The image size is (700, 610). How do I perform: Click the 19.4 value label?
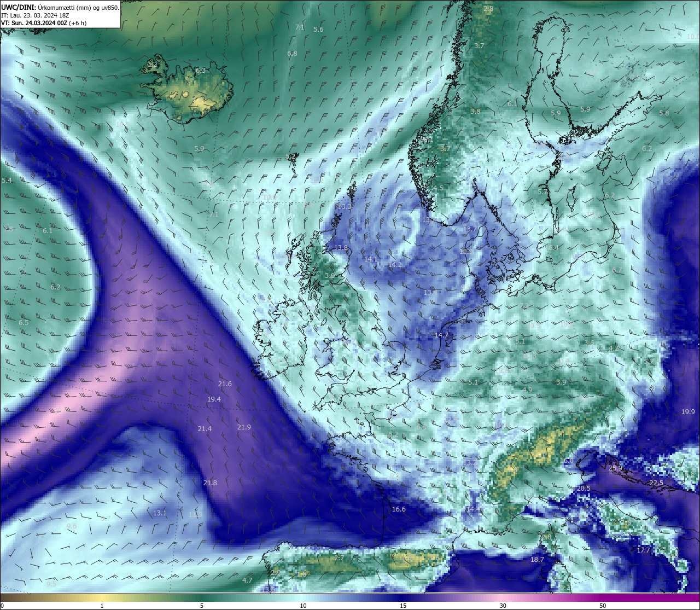214,399
